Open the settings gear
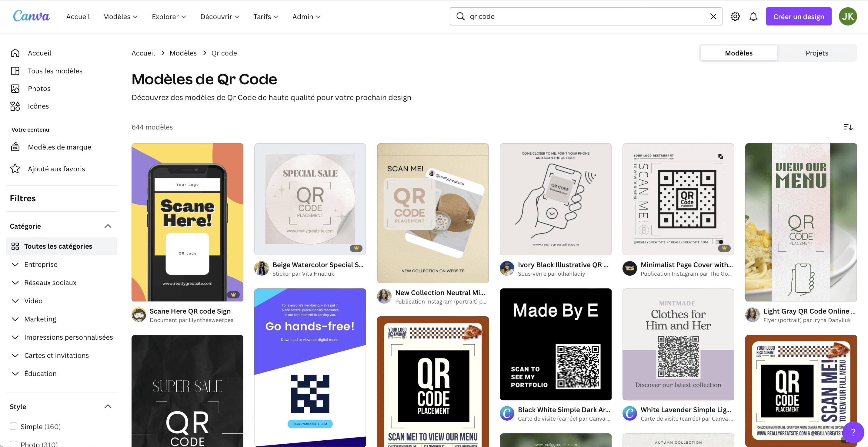This screenshot has width=868, height=447. point(735,16)
